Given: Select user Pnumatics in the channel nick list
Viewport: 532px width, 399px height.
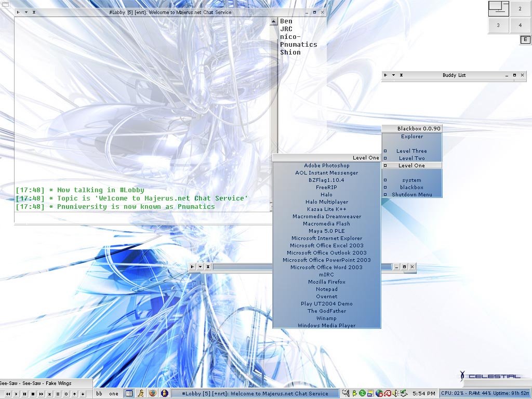Looking at the screenshot, I should point(298,45).
